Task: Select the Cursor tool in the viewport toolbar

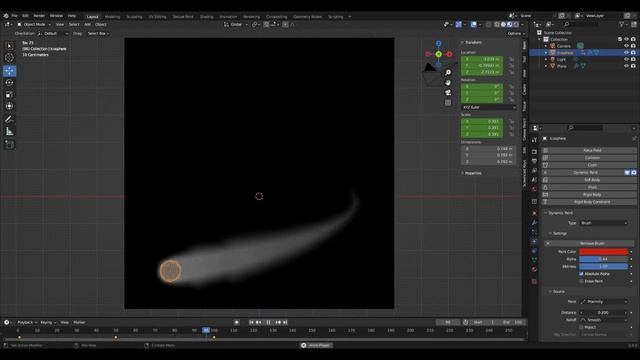Action: 9,58
